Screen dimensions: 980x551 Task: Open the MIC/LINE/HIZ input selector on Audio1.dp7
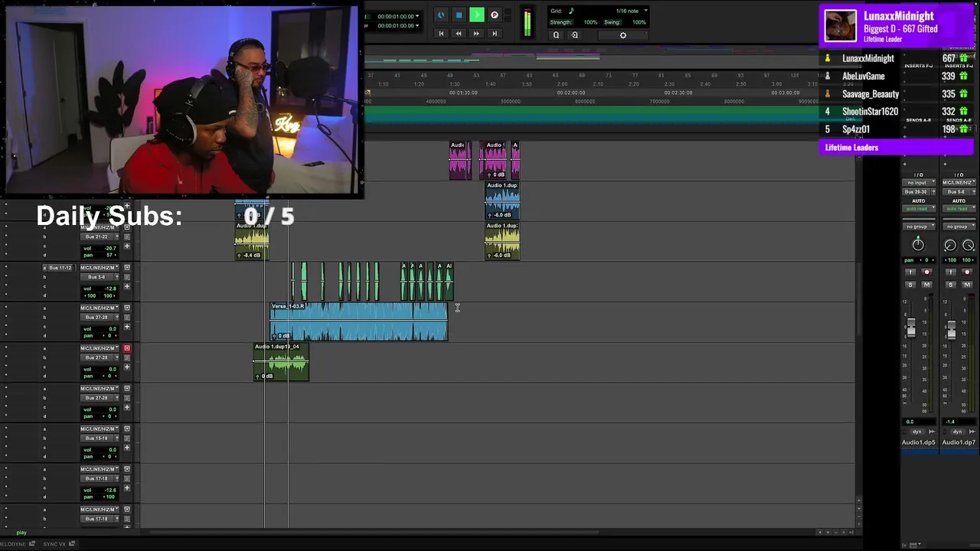tap(959, 183)
